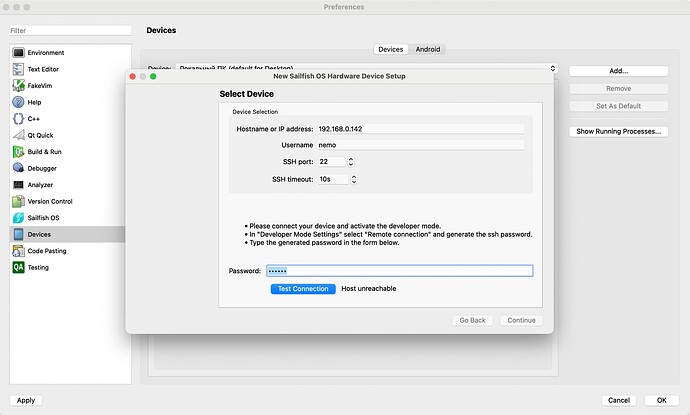The height and width of the screenshot is (415, 690).
Task: Click the OK button in Preferences
Action: [661, 400]
